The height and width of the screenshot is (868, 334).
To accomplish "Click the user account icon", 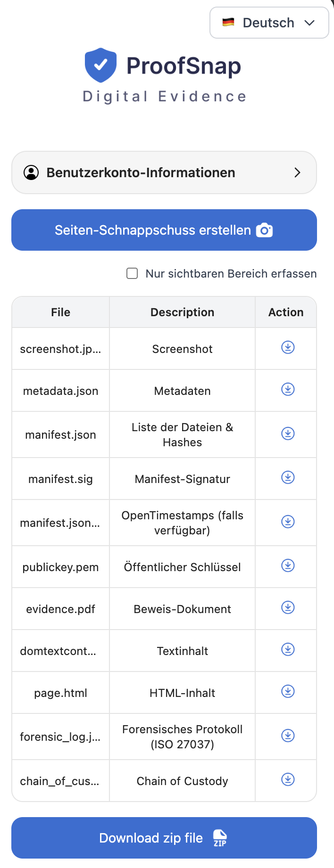I will [x=31, y=172].
